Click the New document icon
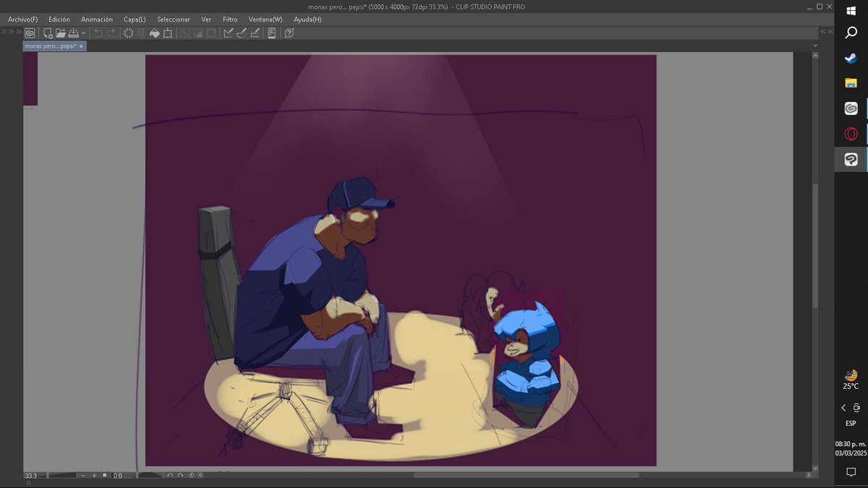Screen dimensions: 868x488 [48, 33]
